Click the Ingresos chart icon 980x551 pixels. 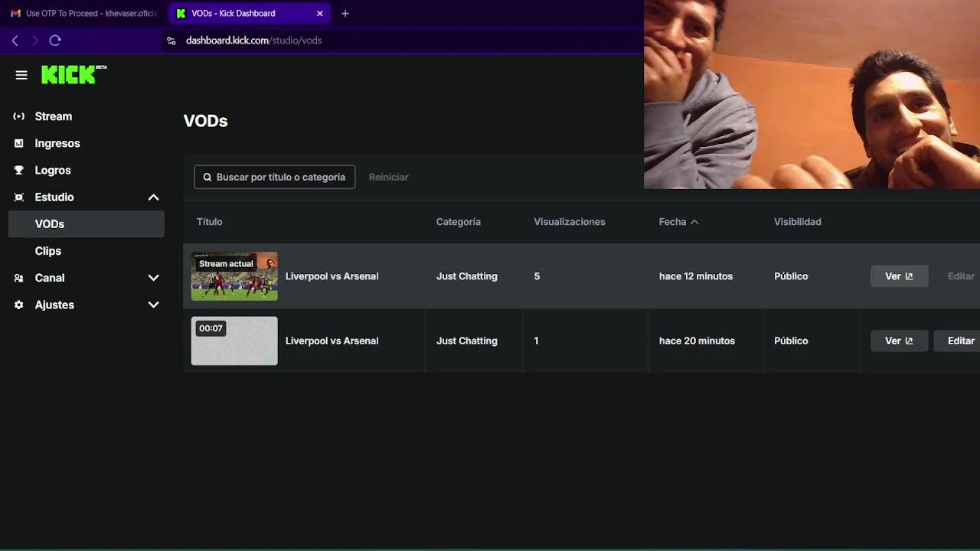tap(19, 143)
